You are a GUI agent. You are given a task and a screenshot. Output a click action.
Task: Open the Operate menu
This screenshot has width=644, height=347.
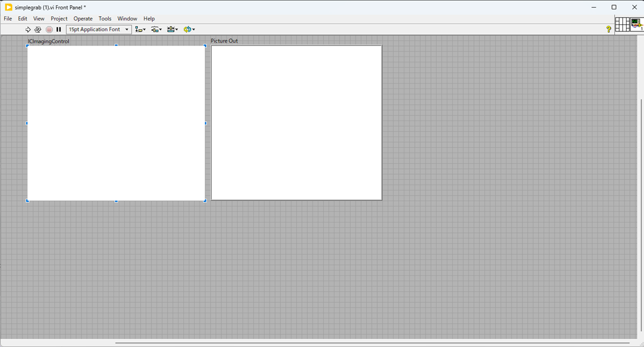pyautogui.click(x=83, y=19)
